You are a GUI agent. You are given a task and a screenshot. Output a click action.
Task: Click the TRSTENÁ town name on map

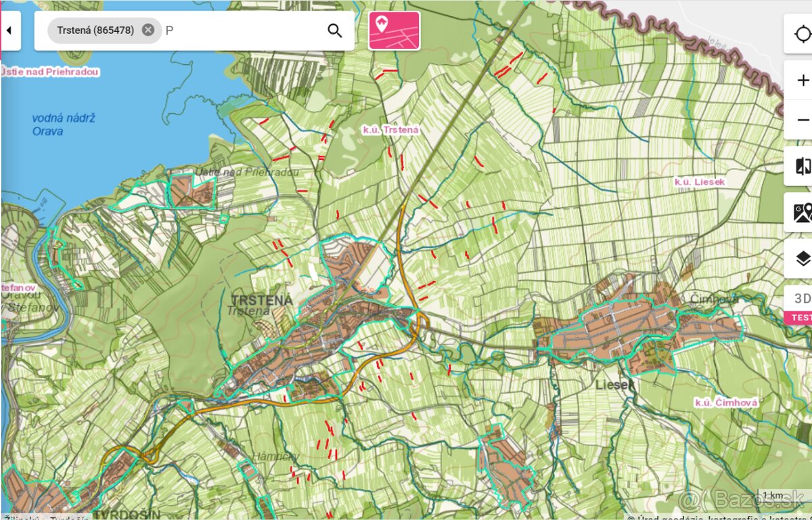(x=261, y=300)
